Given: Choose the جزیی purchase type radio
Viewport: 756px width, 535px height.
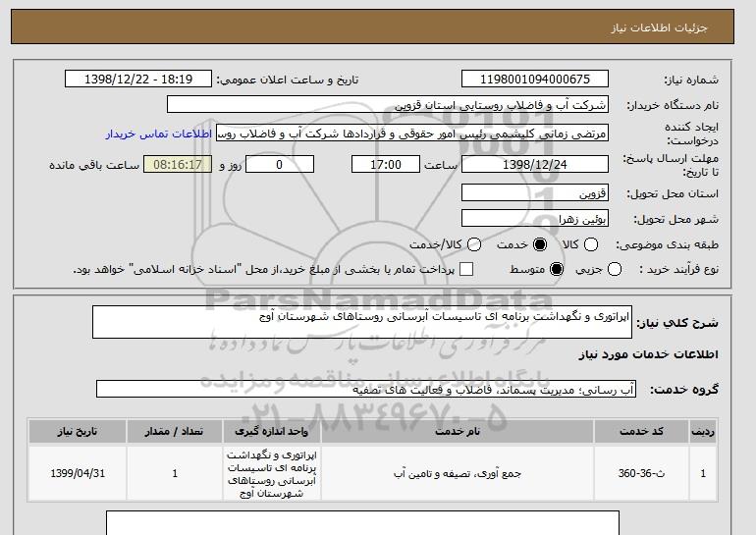Looking at the screenshot, I should [x=615, y=269].
